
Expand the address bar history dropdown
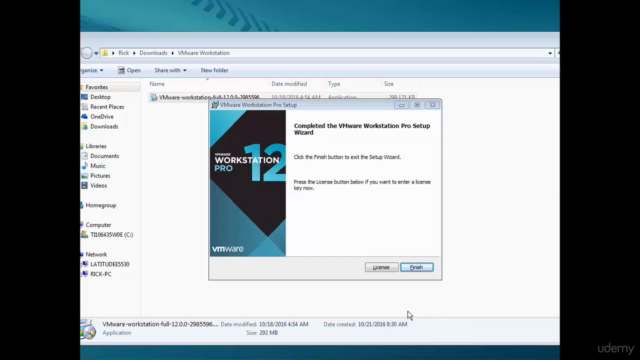[x=550, y=53]
